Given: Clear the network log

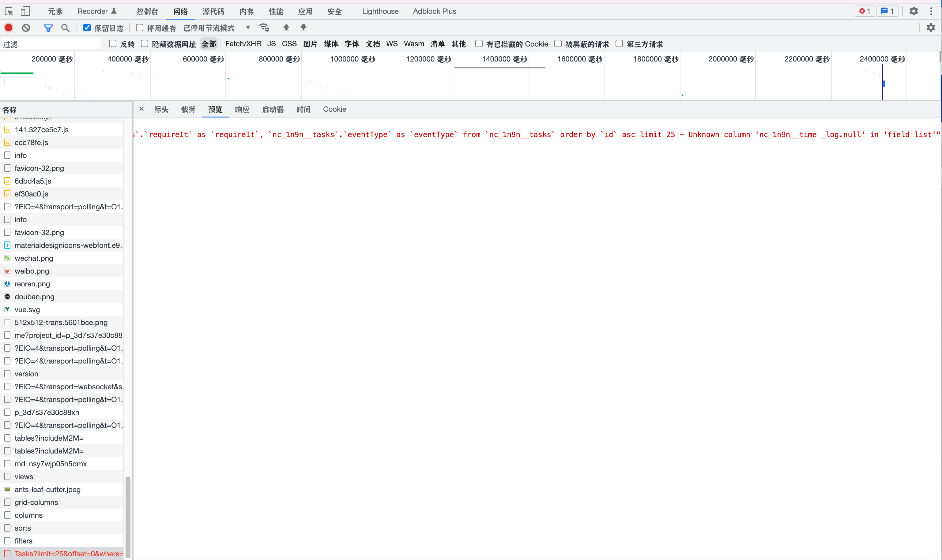Looking at the screenshot, I should coord(26,28).
